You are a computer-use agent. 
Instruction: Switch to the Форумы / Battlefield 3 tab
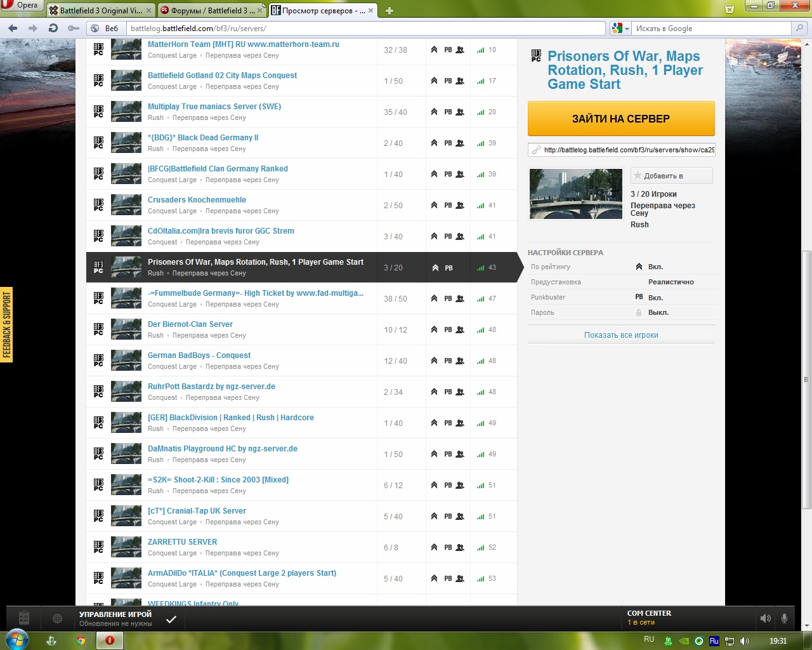click(x=213, y=10)
